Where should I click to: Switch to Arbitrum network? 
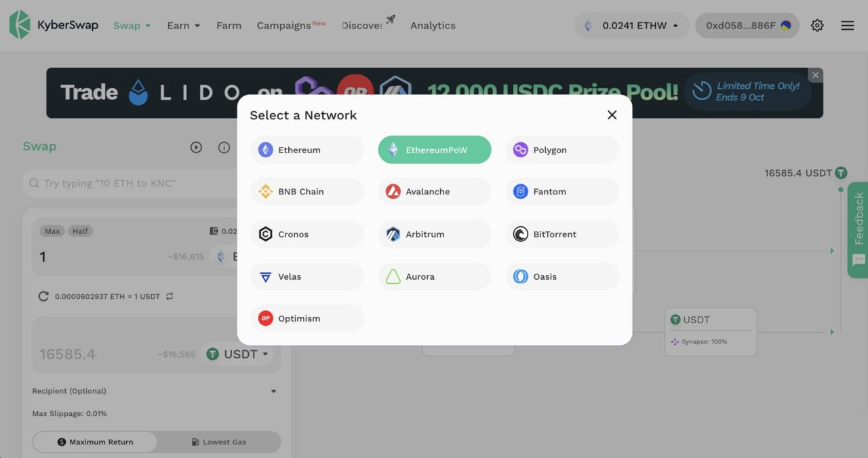point(434,234)
